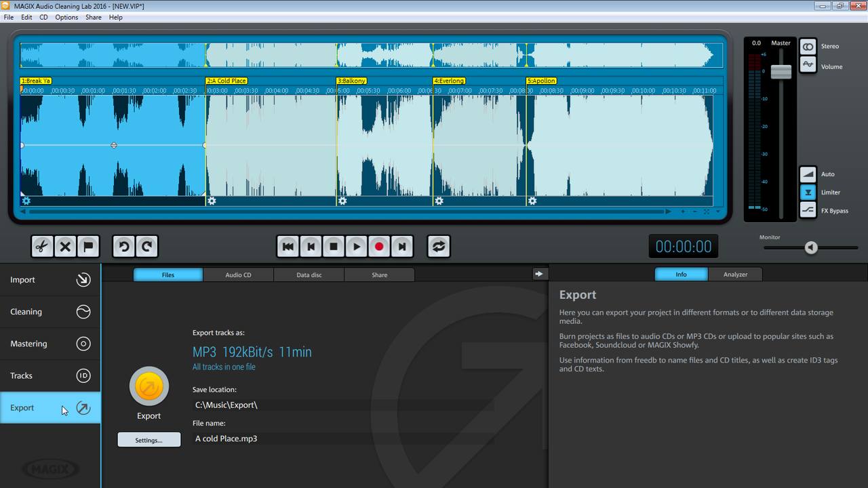
Task: Undo the last action
Action: [123, 247]
